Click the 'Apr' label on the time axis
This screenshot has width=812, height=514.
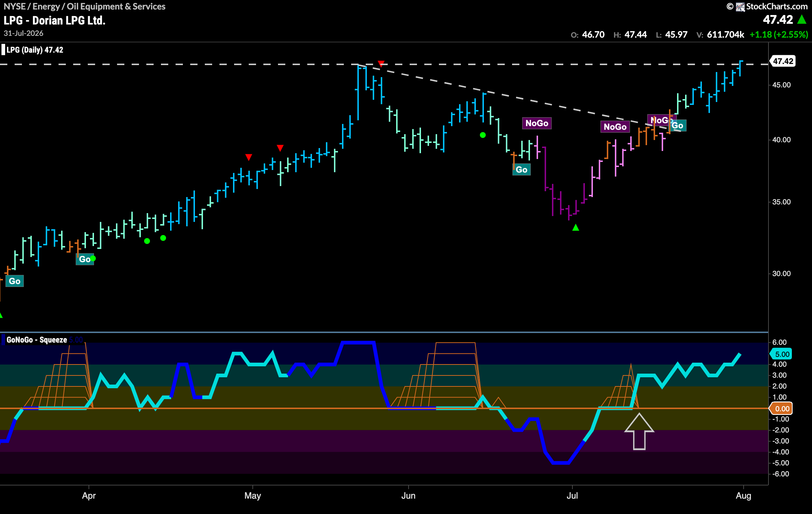coord(89,496)
